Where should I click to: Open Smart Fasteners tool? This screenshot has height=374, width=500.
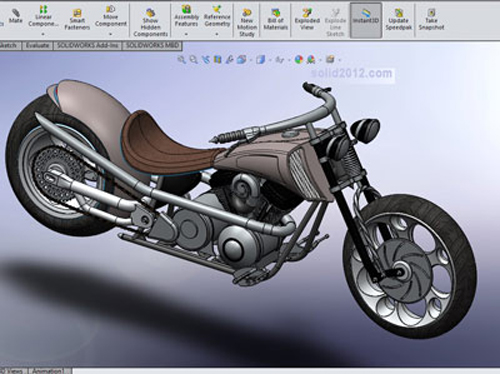tap(77, 19)
